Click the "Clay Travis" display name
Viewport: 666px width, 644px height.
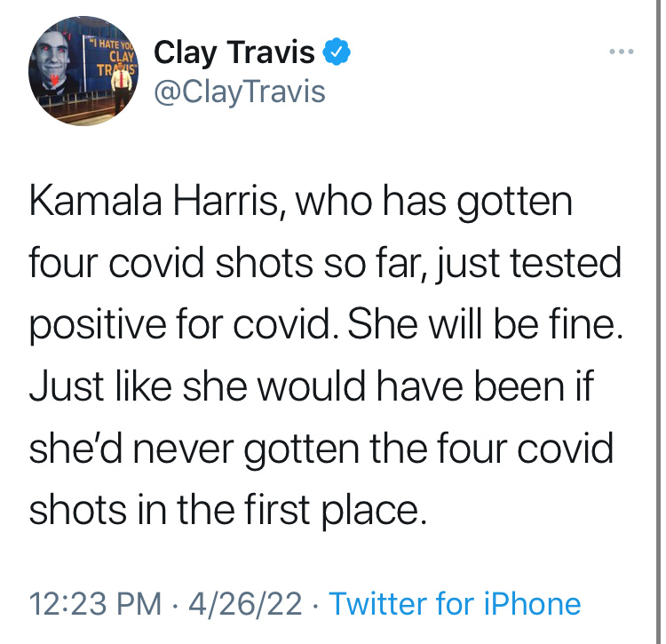pos(234,54)
